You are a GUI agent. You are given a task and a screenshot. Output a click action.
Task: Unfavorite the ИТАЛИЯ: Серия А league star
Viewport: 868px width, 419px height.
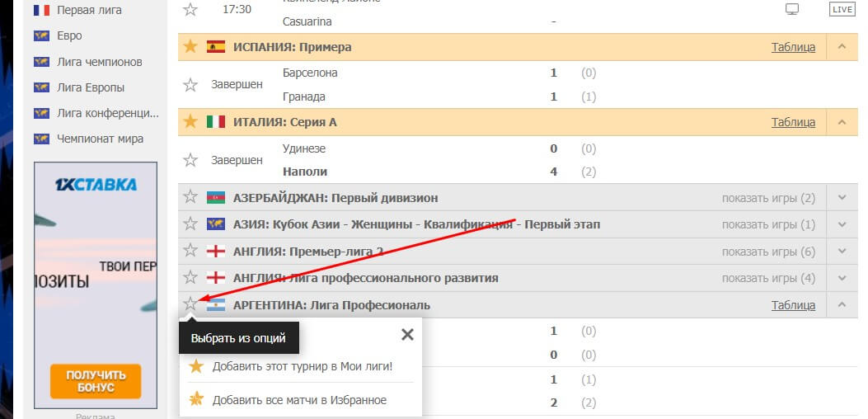pyautogui.click(x=190, y=122)
